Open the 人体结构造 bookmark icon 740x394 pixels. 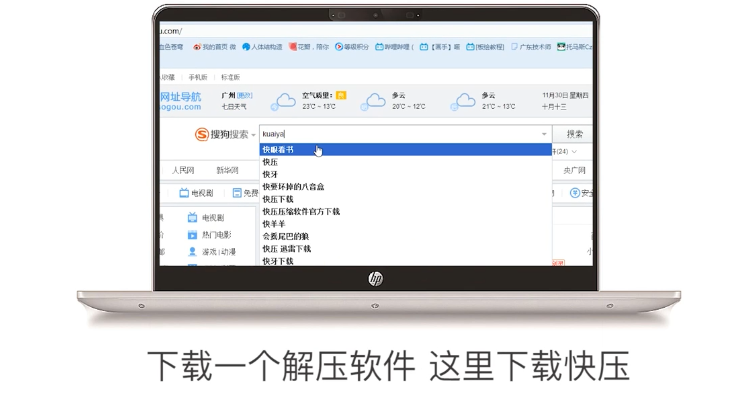pos(246,47)
